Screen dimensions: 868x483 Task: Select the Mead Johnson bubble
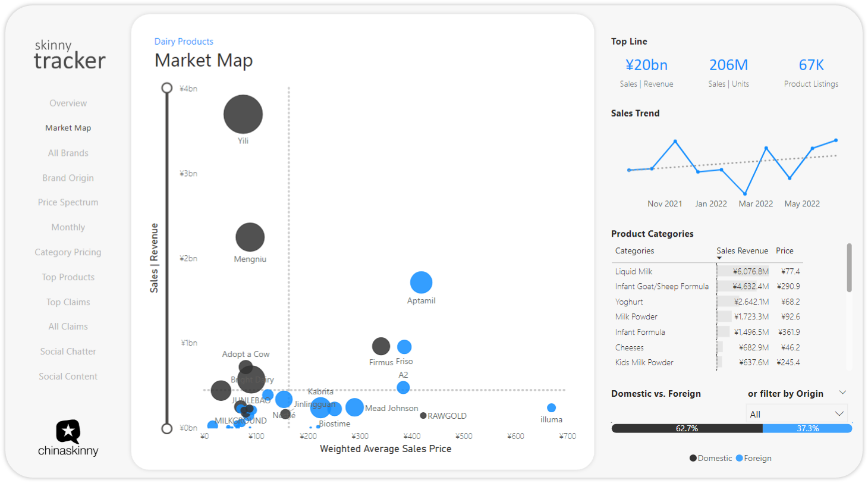coord(354,407)
